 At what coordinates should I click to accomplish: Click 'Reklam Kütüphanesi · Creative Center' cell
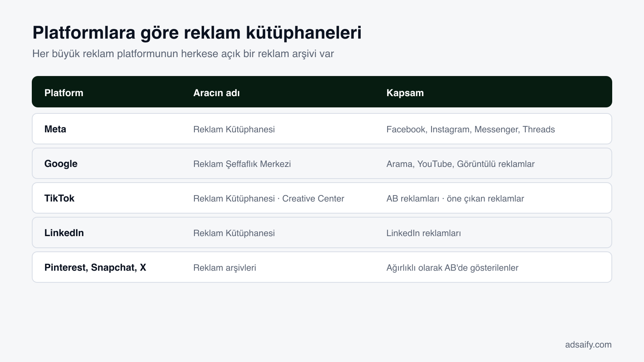coord(268,198)
